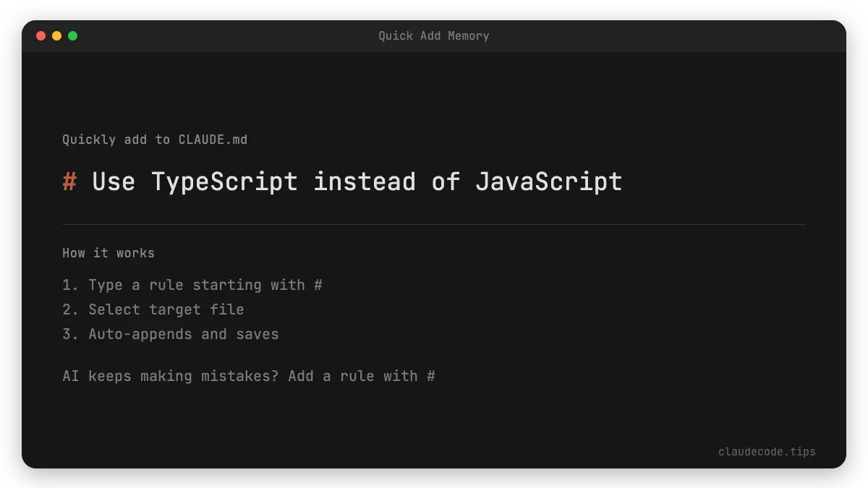Click the "How it works" heading
This screenshot has width=868, height=488.
pos(108,253)
